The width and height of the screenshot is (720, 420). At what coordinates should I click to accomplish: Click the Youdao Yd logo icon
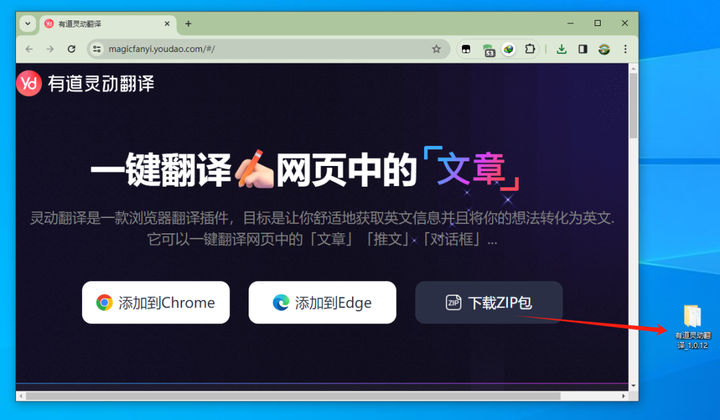coord(29,83)
